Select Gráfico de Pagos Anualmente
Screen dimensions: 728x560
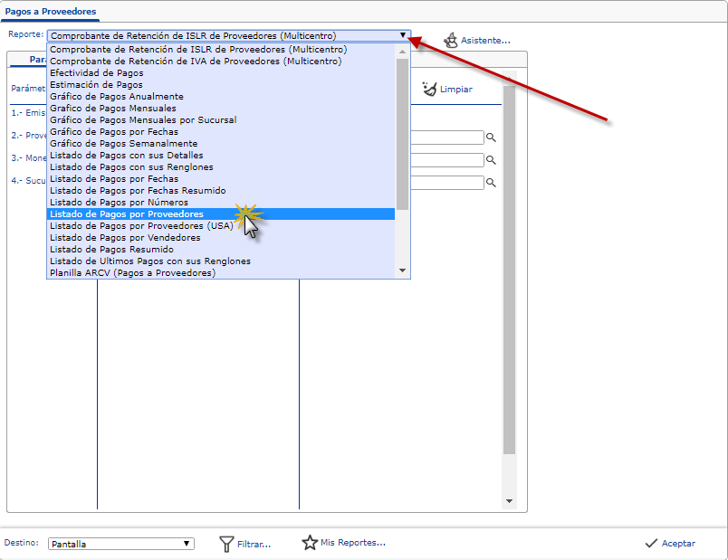(222, 97)
